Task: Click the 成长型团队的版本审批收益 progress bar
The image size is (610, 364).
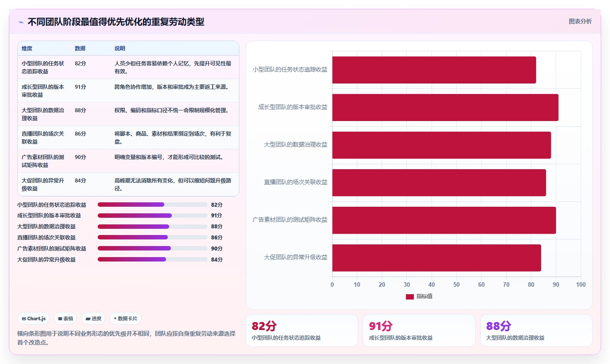Action: click(x=152, y=216)
